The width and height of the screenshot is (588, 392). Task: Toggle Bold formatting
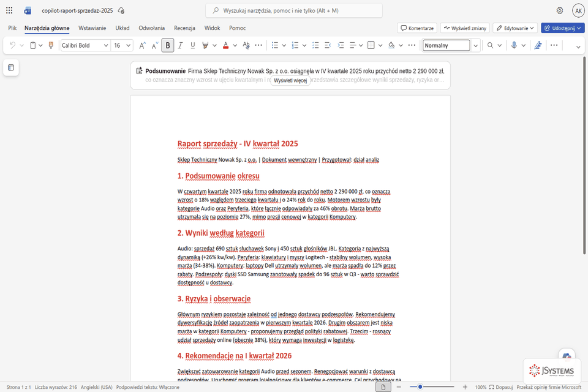pos(168,45)
